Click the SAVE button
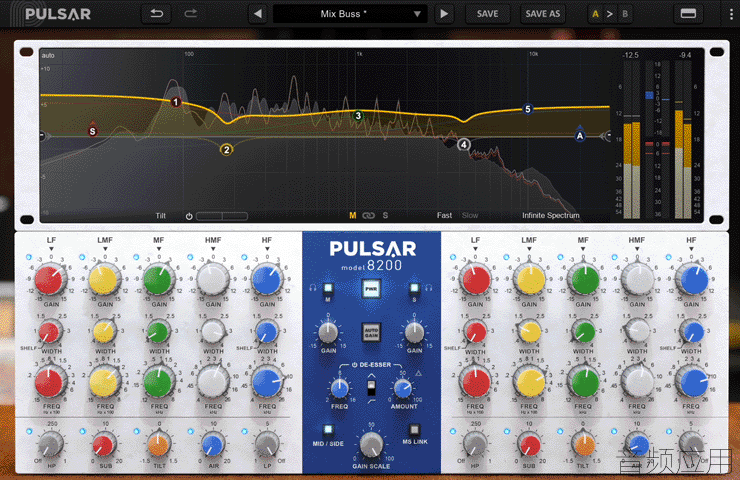 point(488,14)
